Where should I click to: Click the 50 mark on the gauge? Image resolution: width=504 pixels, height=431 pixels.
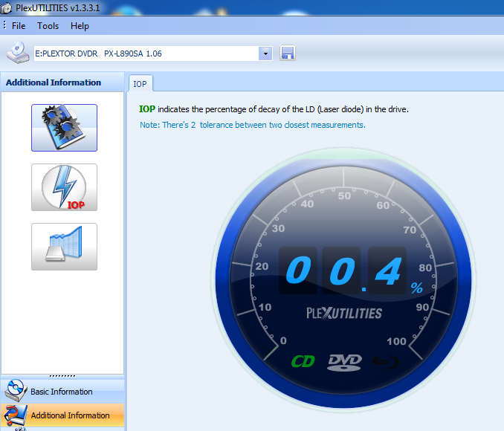344,195
